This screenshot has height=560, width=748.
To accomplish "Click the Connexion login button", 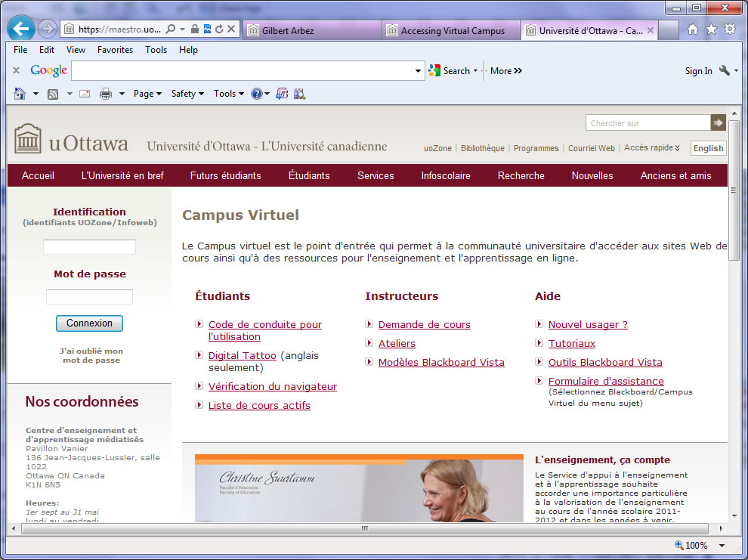I will (89, 323).
